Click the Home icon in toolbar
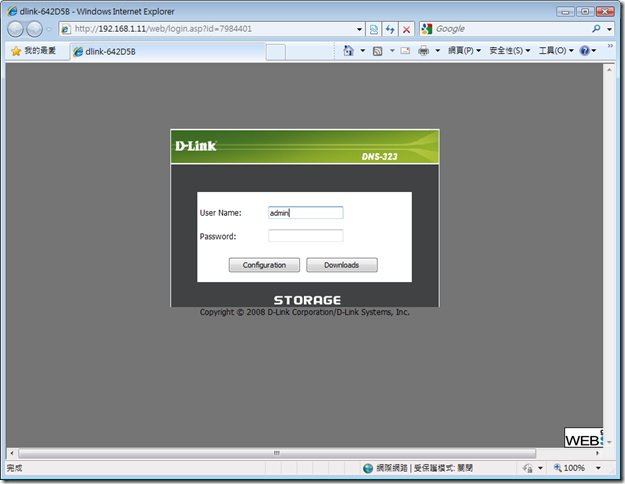 (x=348, y=51)
